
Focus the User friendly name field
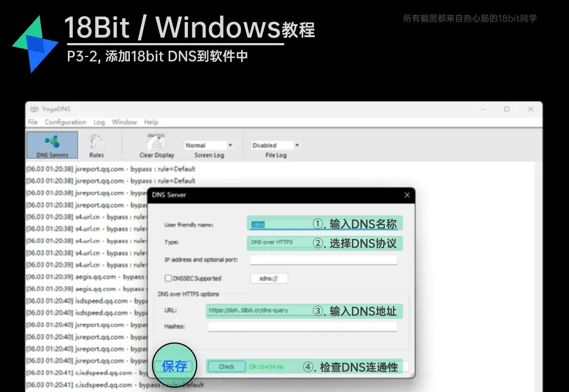point(325,223)
